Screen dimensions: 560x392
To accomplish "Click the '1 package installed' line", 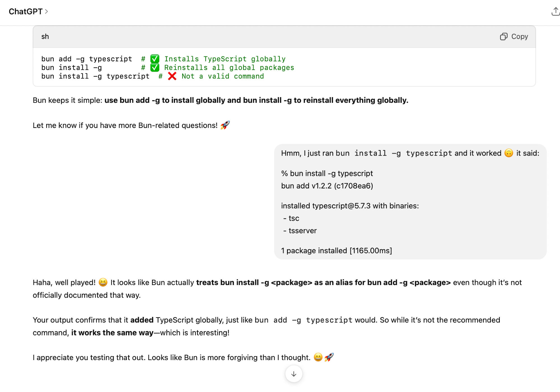I will tap(336, 251).
